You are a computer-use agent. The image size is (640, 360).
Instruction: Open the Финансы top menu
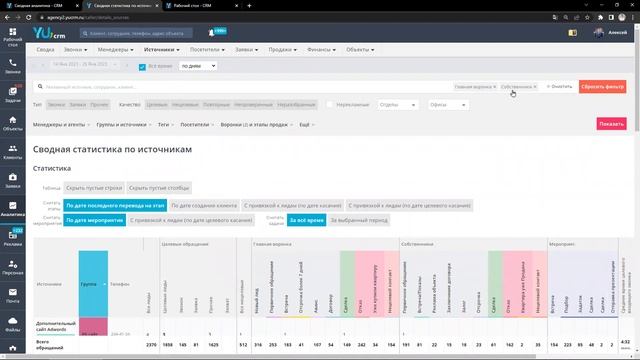click(x=321, y=49)
